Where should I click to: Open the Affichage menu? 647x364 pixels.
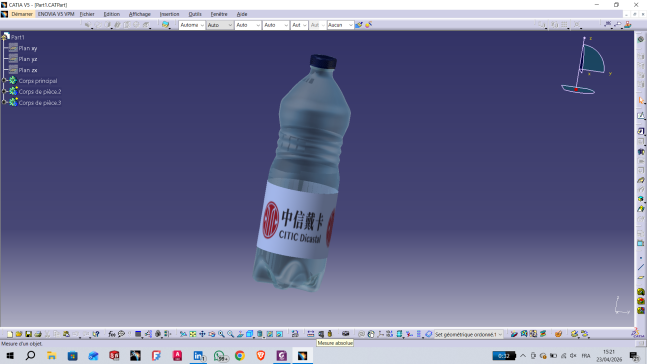tap(139, 14)
